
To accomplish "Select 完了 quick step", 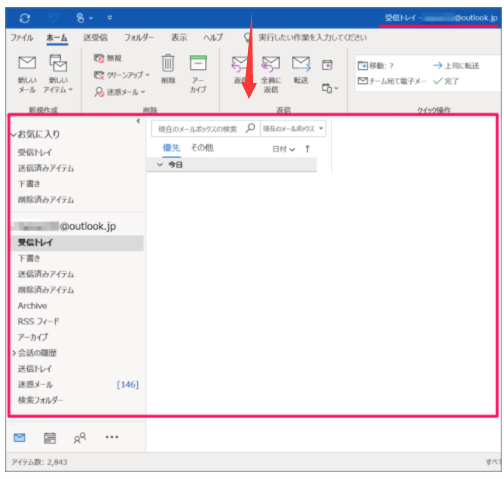I will (446, 81).
